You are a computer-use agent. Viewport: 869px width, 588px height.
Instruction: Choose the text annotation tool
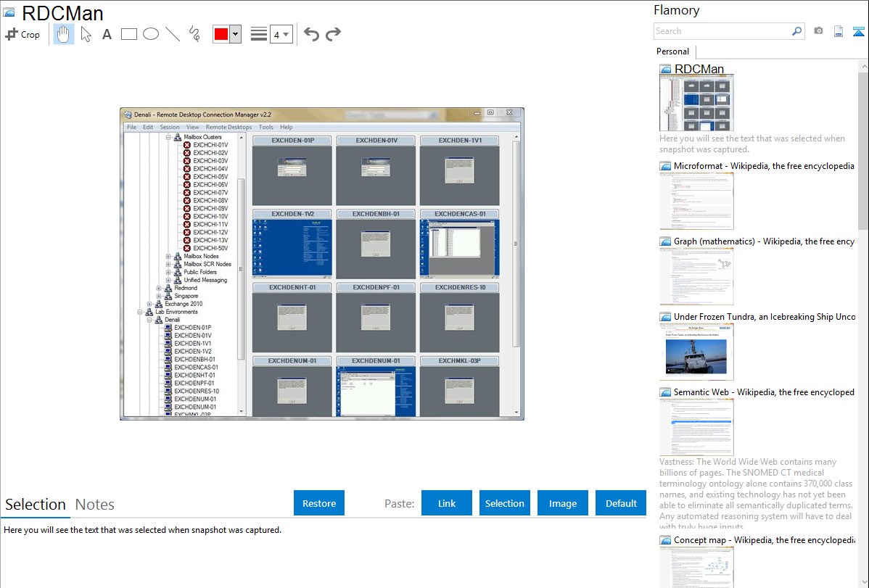click(107, 34)
